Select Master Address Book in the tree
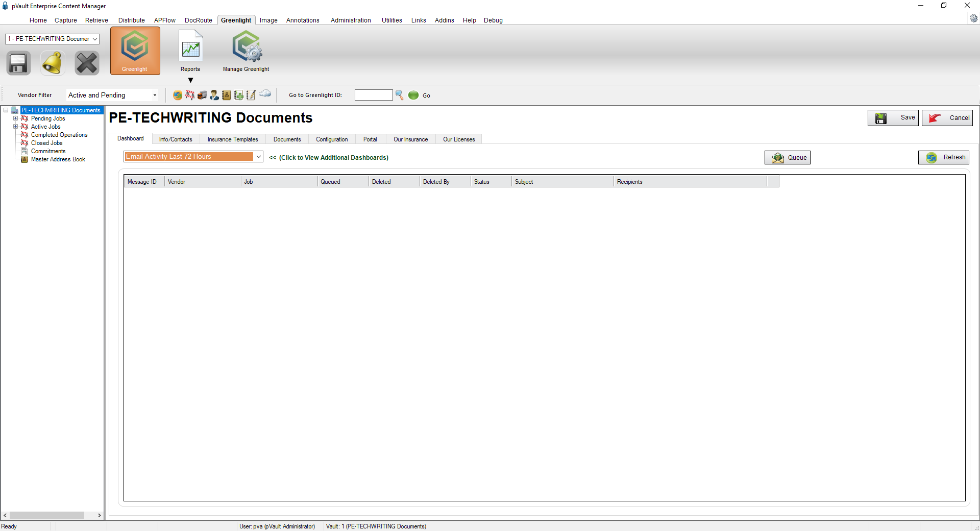The image size is (980, 531). click(58, 159)
